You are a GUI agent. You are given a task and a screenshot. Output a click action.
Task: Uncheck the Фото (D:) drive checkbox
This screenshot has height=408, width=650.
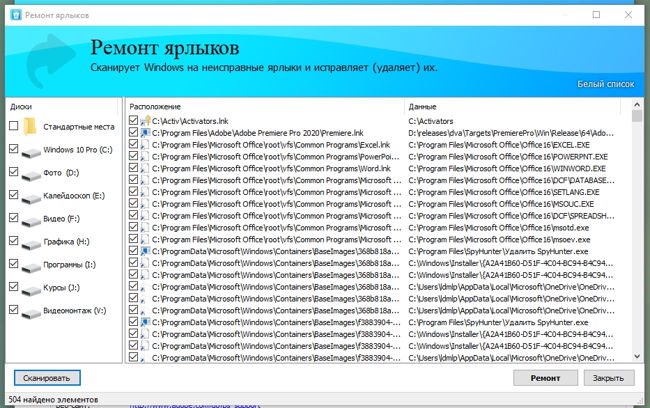(14, 171)
